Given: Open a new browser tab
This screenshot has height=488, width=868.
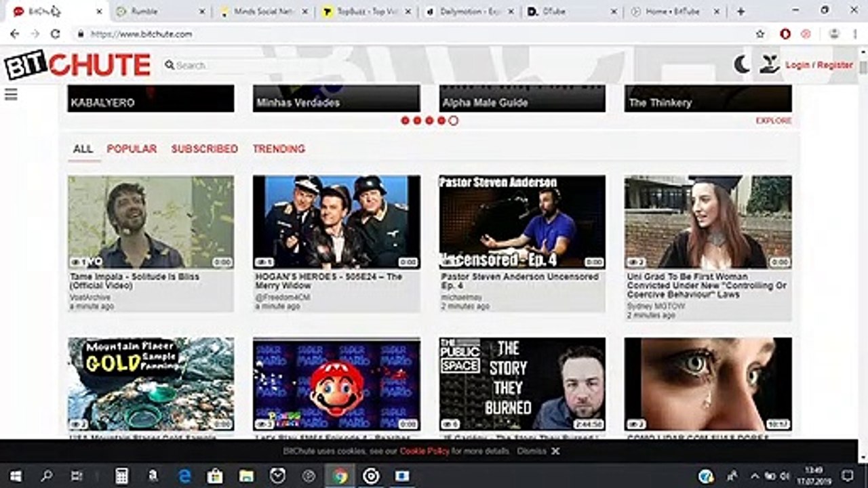Looking at the screenshot, I should click(x=741, y=12).
